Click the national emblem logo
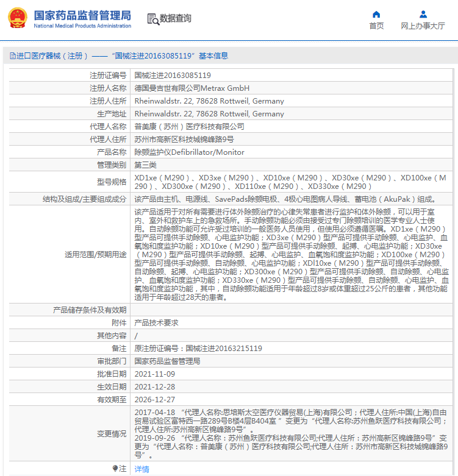This screenshot has width=458, height=476. pos(17,18)
